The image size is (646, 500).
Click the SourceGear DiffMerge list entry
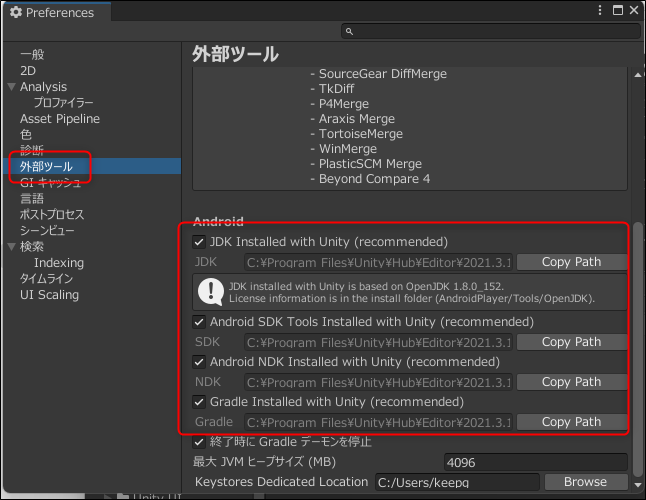coord(379,74)
